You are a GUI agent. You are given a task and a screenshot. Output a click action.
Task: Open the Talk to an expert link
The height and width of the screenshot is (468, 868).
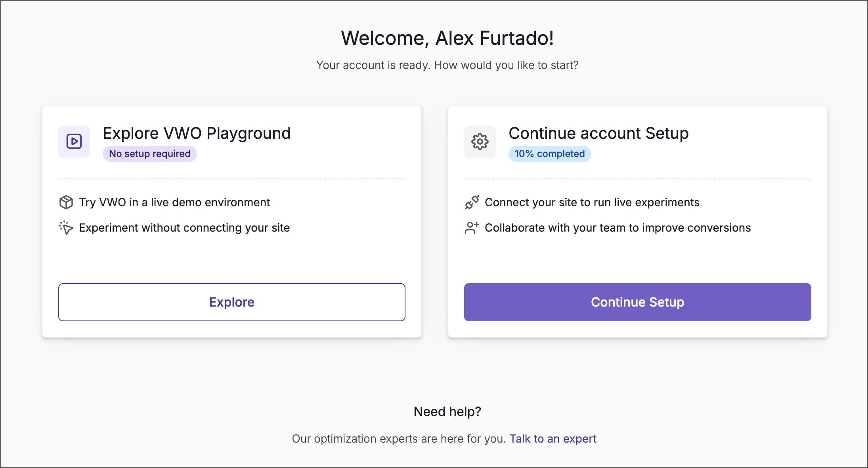click(x=553, y=439)
